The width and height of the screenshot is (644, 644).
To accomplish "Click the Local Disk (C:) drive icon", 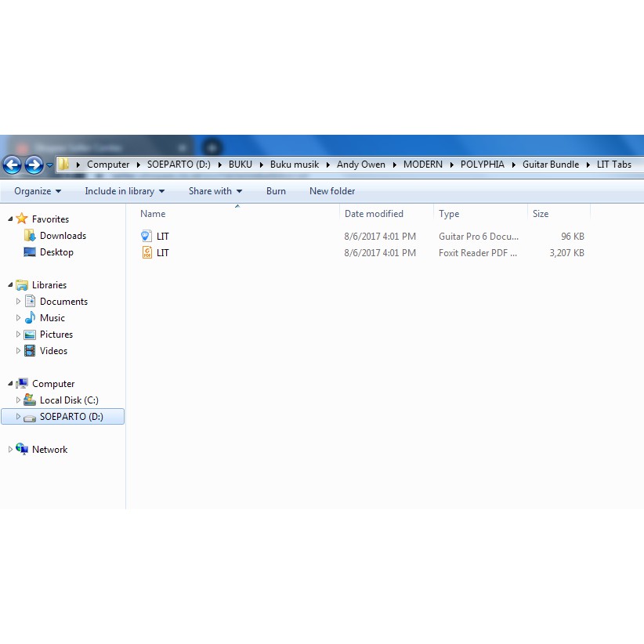I will coord(30,400).
